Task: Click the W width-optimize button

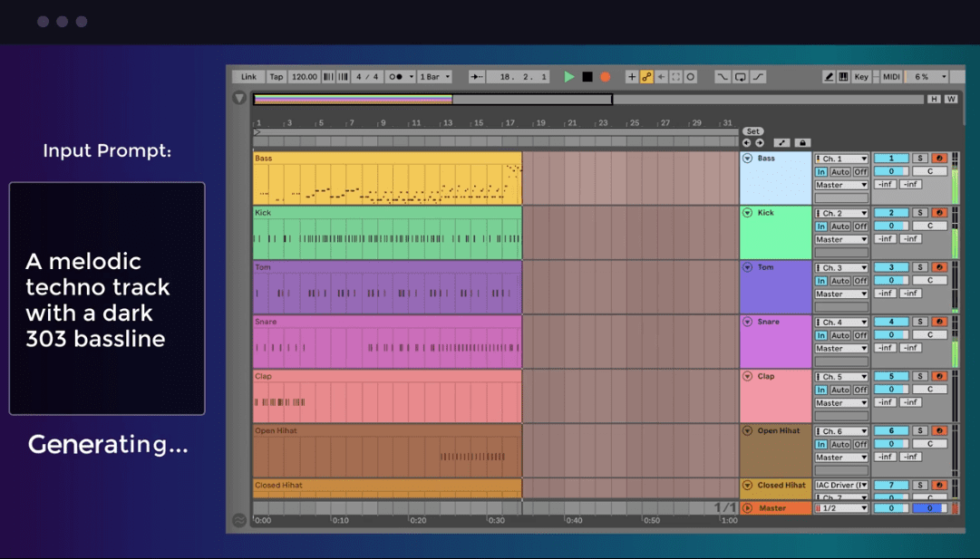Action: [951, 99]
